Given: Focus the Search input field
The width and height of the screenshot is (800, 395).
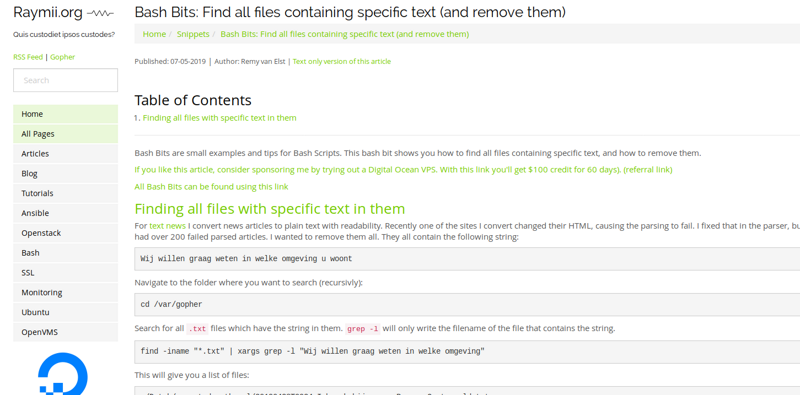Looking at the screenshot, I should coord(65,80).
